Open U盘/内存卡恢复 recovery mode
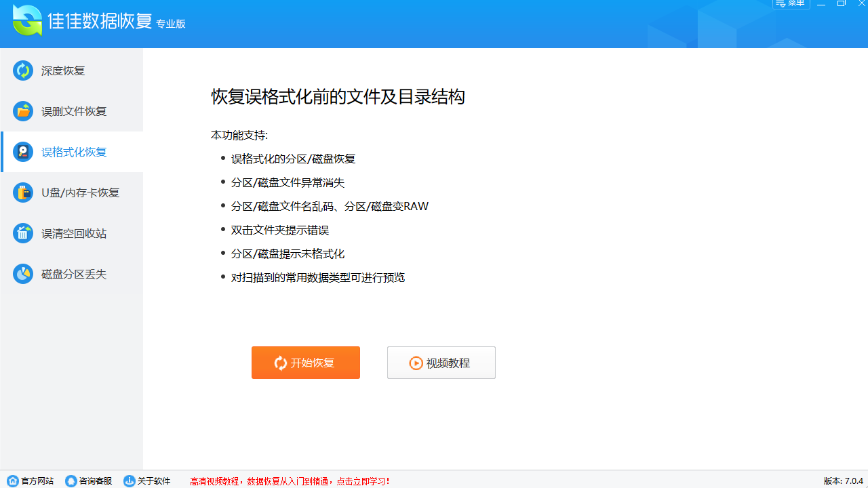This screenshot has height=488, width=868. (71, 192)
